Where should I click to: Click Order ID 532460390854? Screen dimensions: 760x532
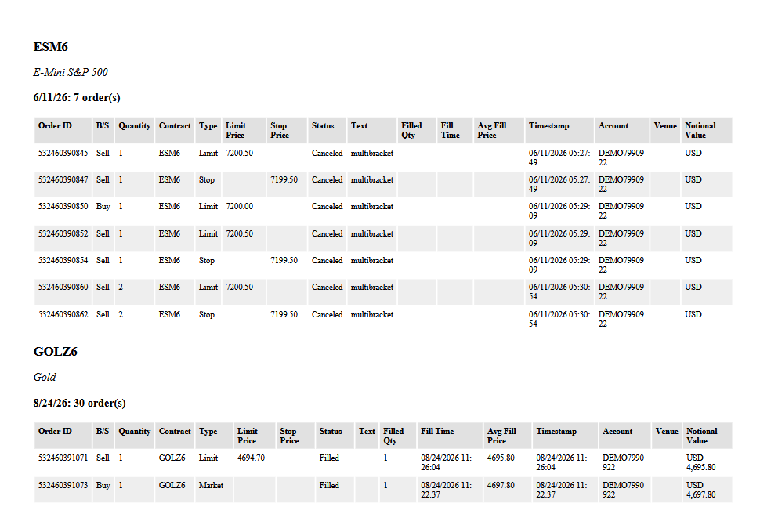tap(63, 261)
